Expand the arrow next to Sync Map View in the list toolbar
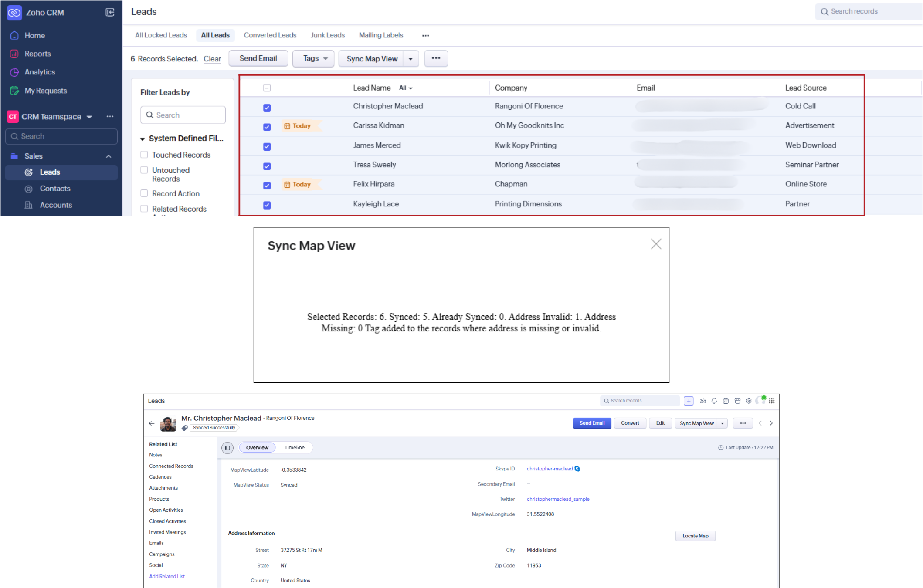Screen dimensions: 923x588 411,59
